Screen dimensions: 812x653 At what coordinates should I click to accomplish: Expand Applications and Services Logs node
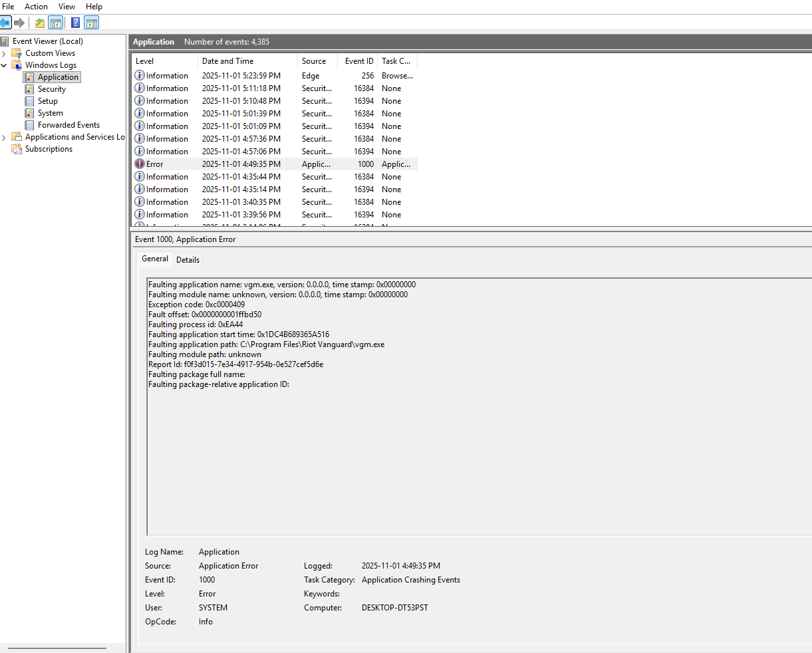pos(4,137)
